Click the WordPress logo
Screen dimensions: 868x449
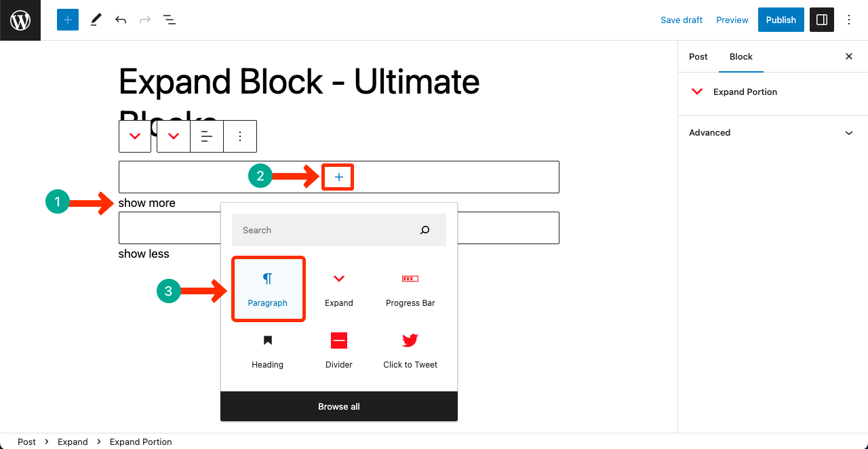click(x=20, y=20)
